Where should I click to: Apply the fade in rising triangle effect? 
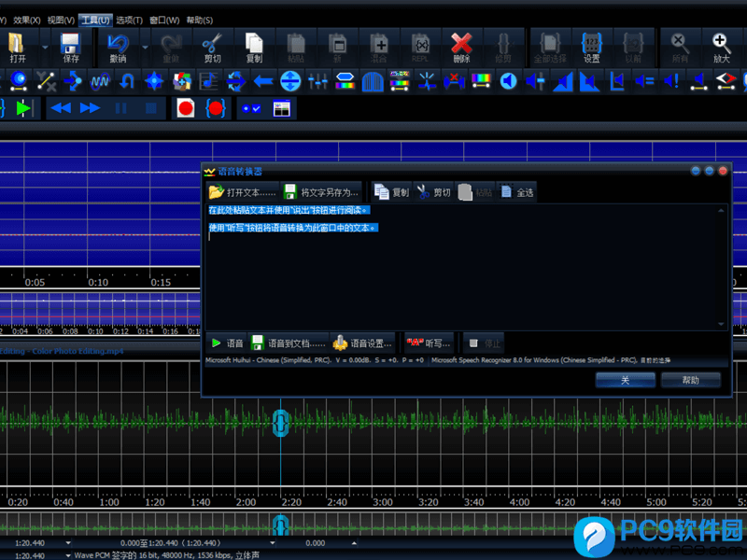(563, 81)
